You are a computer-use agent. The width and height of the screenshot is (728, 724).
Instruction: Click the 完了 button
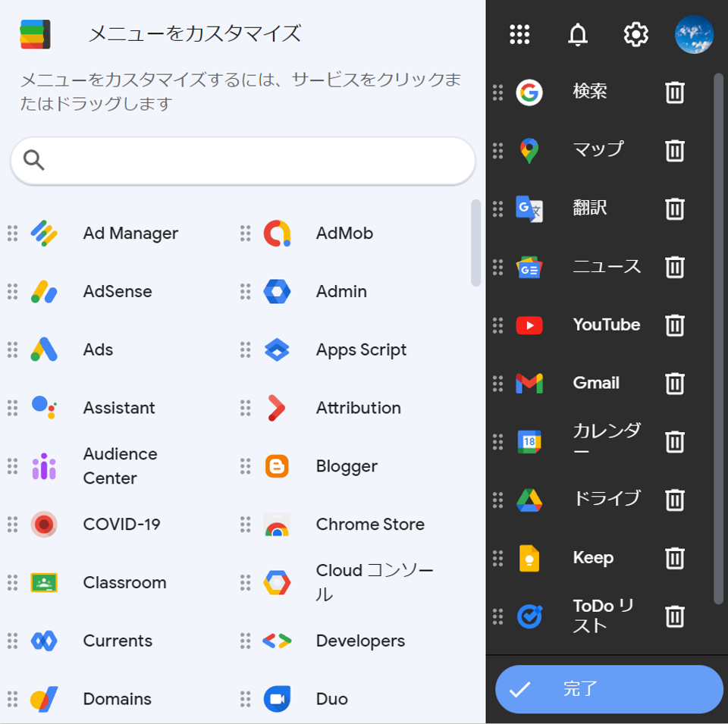point(609,689)
